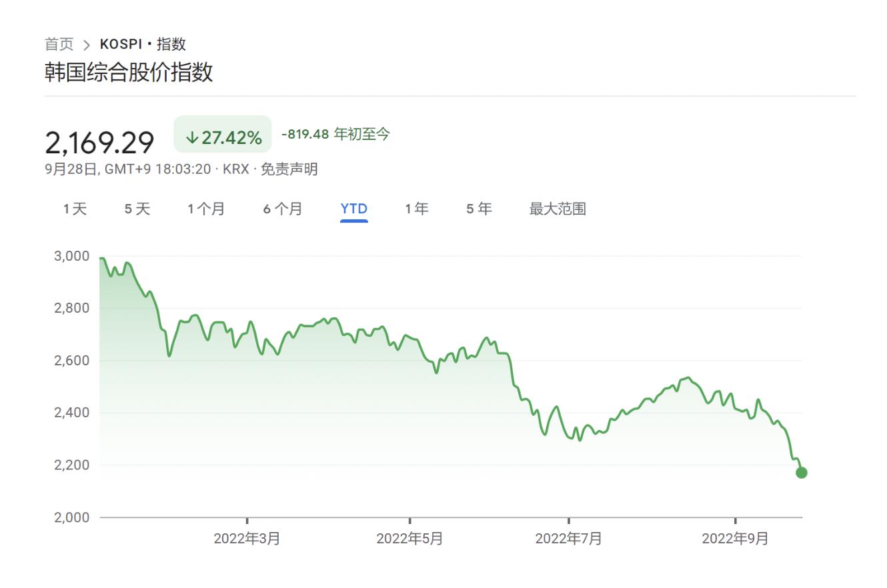Switch to the 1 天 range tab

[75, 209]
